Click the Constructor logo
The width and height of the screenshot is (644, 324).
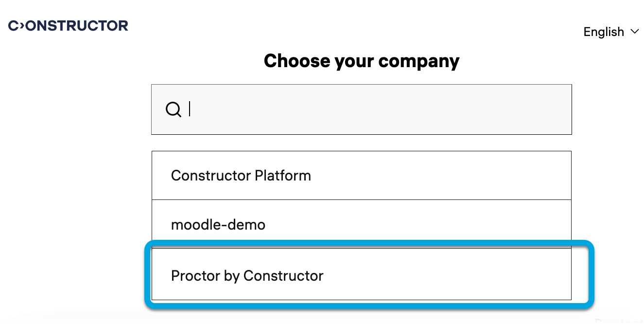(68, 26)
